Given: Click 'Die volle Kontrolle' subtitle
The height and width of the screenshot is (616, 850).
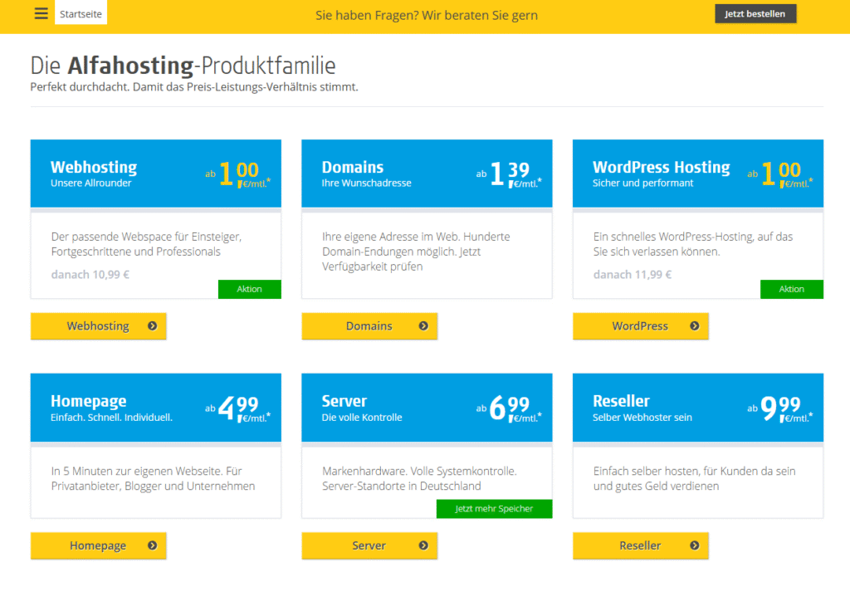Looking at the screenshot, I should [362, 418].
